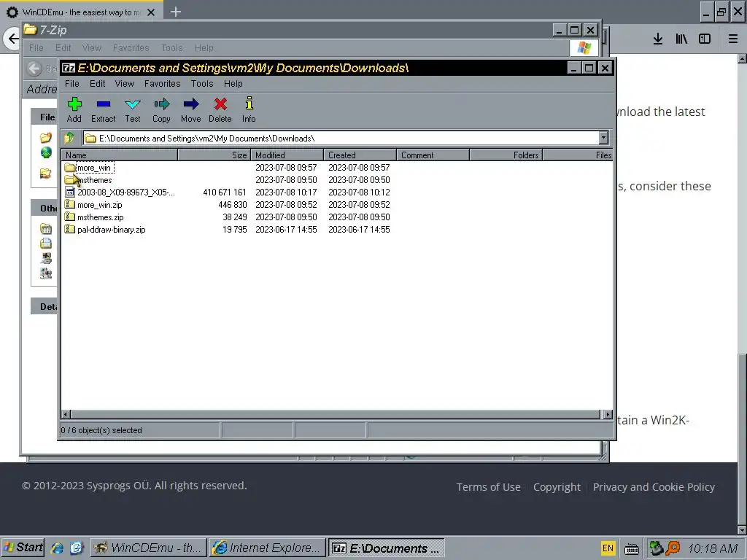Open Internet Explorer quick launch icon

tap(57, 548)
